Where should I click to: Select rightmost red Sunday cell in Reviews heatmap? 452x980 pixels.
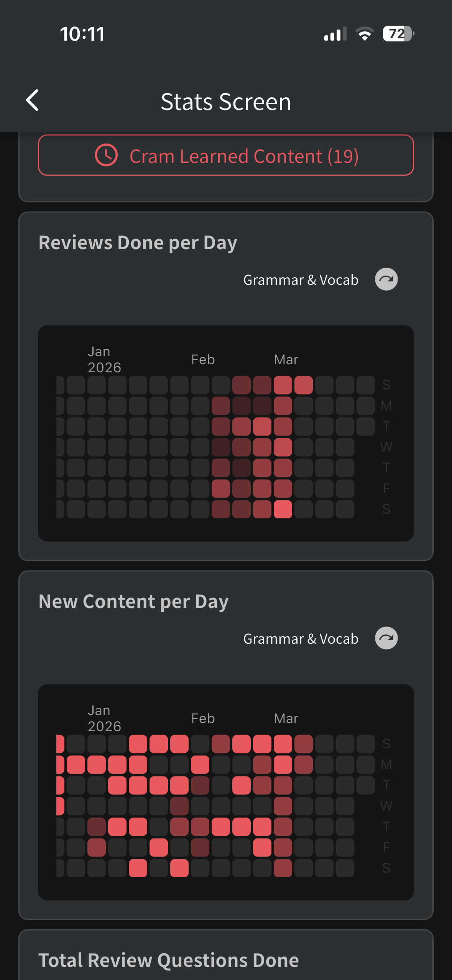pos(304,385)
